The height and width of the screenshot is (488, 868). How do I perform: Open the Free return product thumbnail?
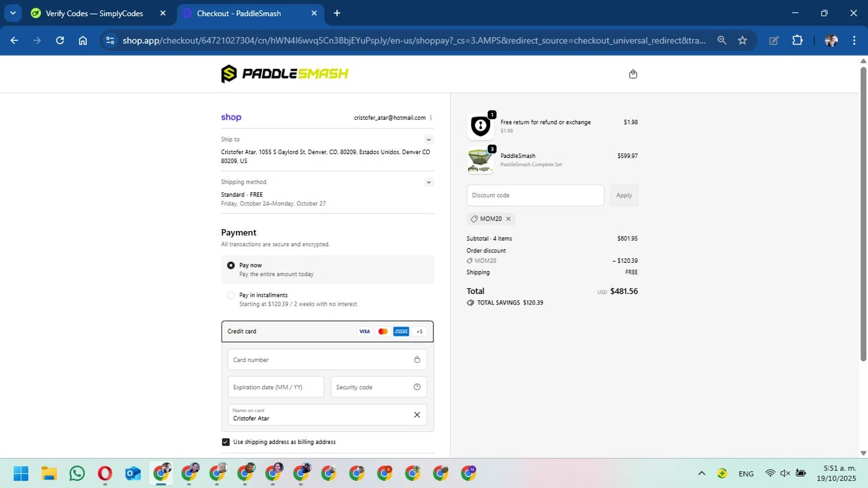pos(480,126)
